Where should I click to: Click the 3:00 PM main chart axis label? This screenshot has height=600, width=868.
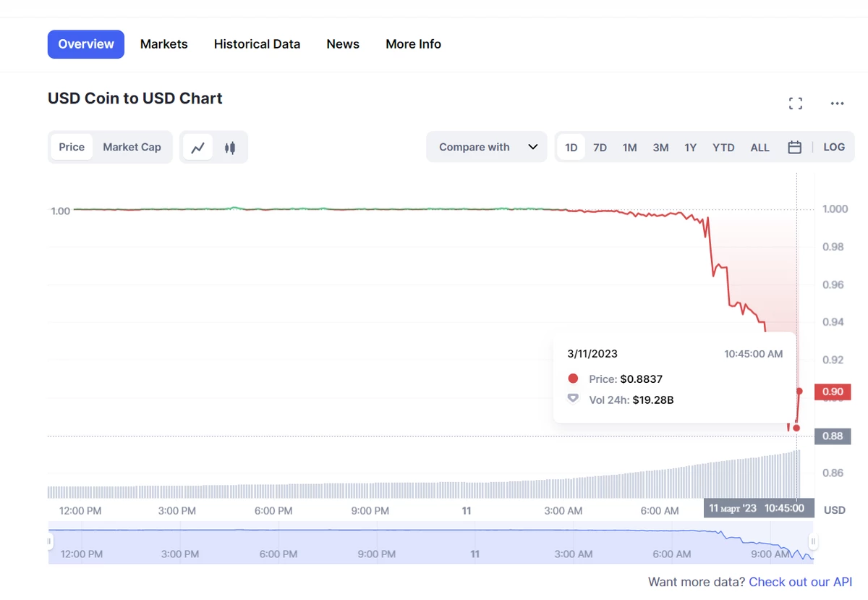[x=177, y=510]
